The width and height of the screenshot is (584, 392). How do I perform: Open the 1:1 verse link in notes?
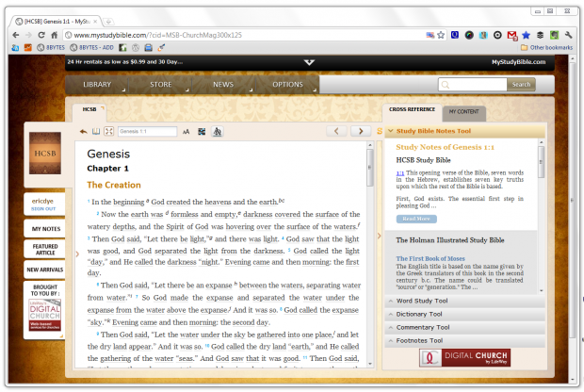[x=400, y=173]
